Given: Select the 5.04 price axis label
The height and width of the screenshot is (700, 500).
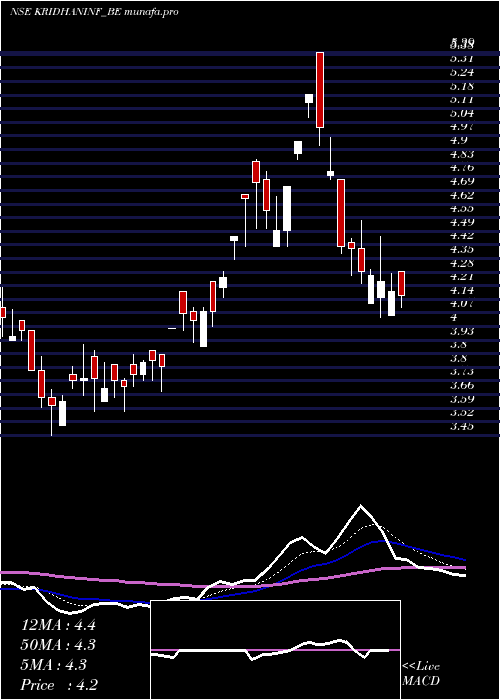Looking at the screenshot, I should coord(462,113).
